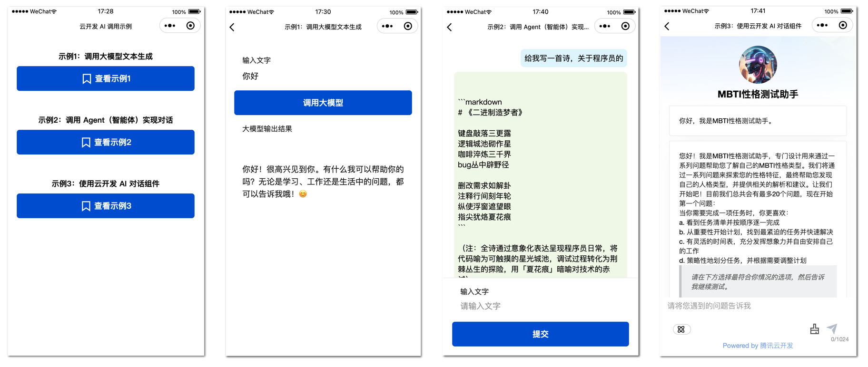The height and width of the screenshot is (367, 868).
Task: Click the 键盘敲落三更露 poem line
Action: (484, 134)
